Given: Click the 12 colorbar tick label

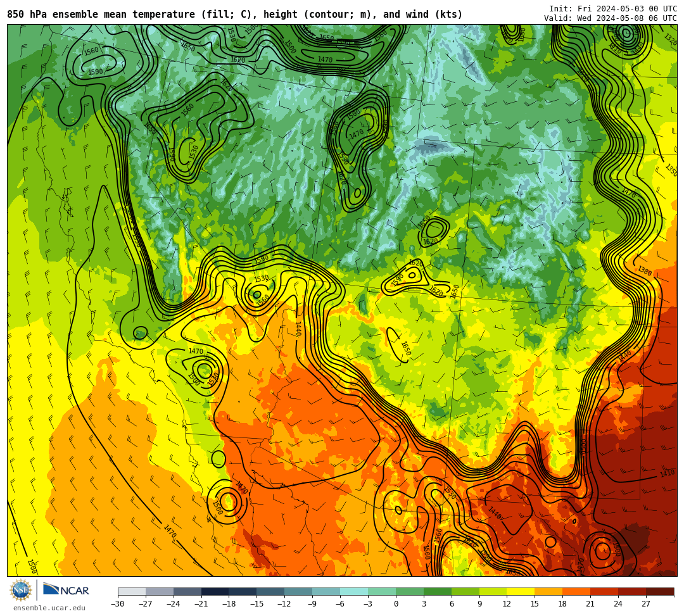Looking at the screenshot, I should (x=507, y=604).
